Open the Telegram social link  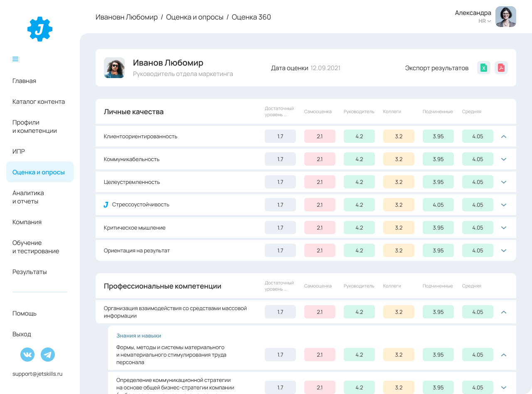(x=48, y=355)
